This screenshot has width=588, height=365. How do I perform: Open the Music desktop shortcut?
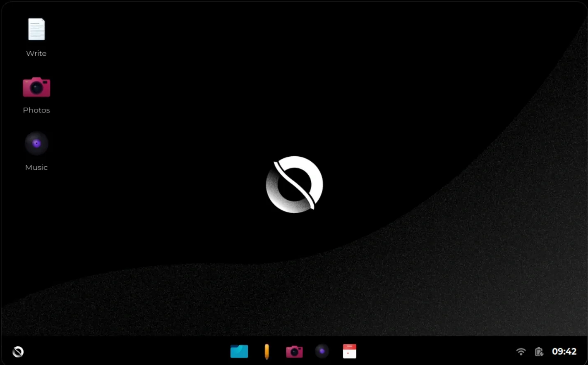tap(36, 143)
